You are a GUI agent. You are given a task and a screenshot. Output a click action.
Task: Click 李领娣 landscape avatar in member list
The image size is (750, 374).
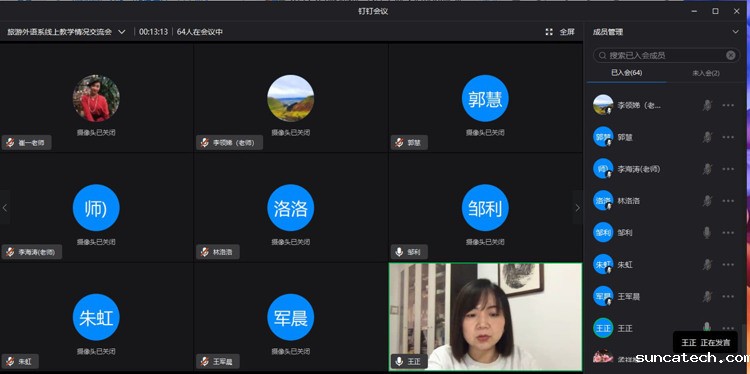pos(603,105)
